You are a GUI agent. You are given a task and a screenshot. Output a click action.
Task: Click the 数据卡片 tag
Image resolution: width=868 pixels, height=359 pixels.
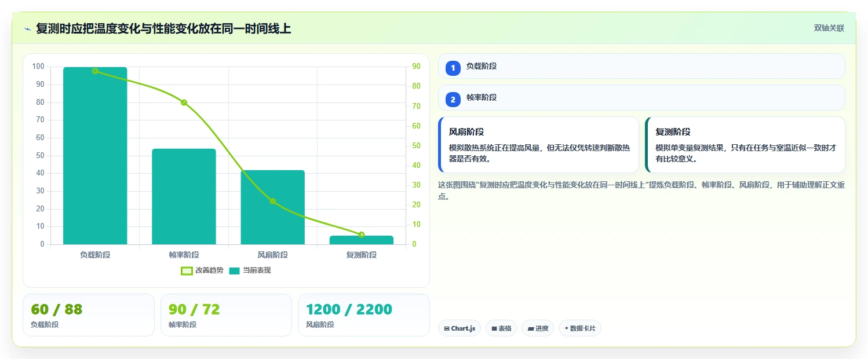tap(580, 328)
